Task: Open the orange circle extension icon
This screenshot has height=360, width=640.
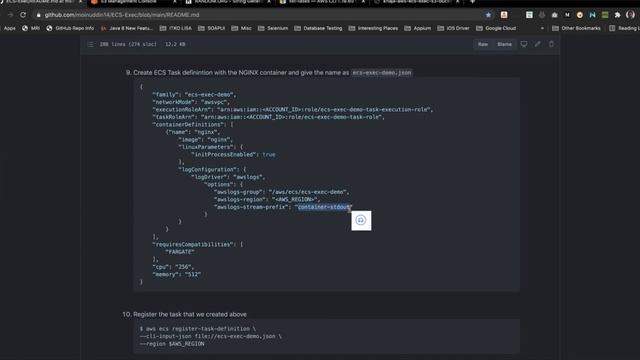Action: 580,15
